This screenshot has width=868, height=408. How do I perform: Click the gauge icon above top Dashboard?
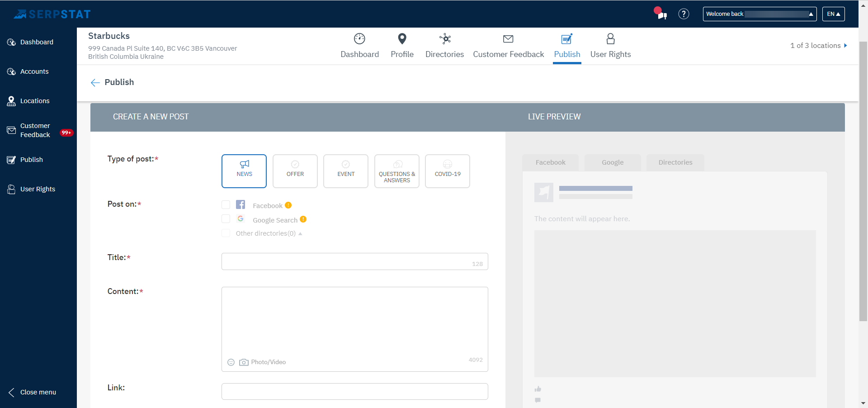point(359,39)
